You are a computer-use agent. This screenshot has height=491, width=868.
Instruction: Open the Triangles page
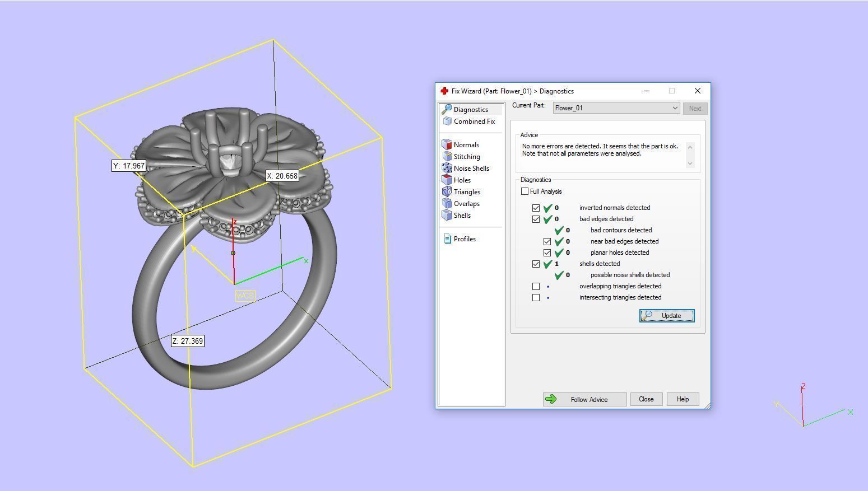coord(467,192)
